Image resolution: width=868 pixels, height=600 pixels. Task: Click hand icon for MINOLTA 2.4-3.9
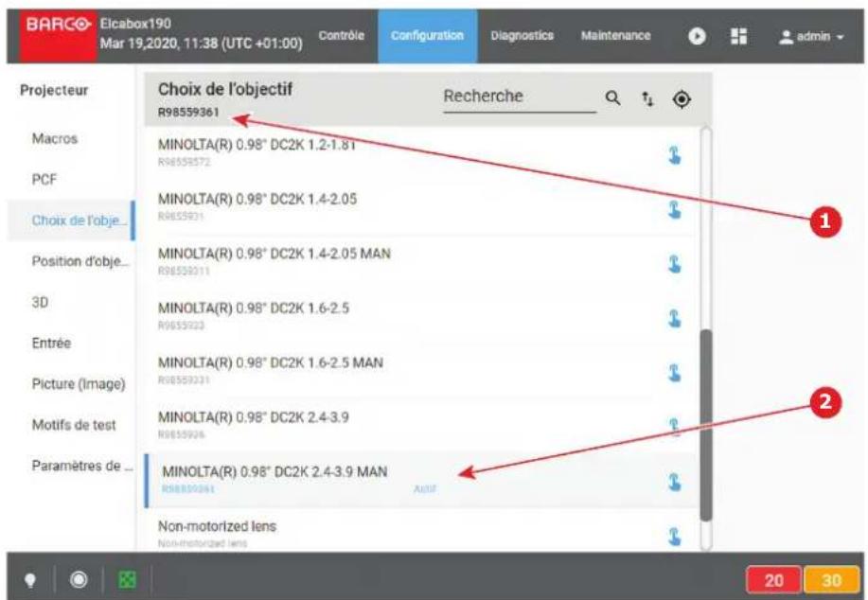coord(674,427)
